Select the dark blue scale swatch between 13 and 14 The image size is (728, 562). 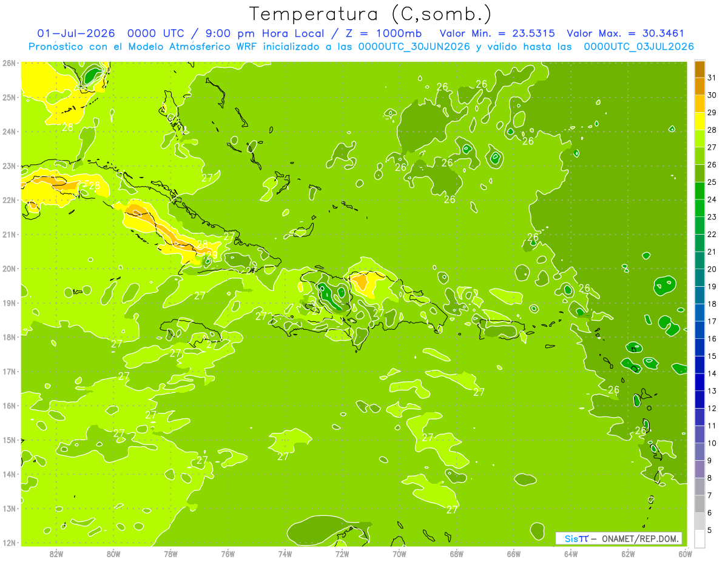pos(699,382)
